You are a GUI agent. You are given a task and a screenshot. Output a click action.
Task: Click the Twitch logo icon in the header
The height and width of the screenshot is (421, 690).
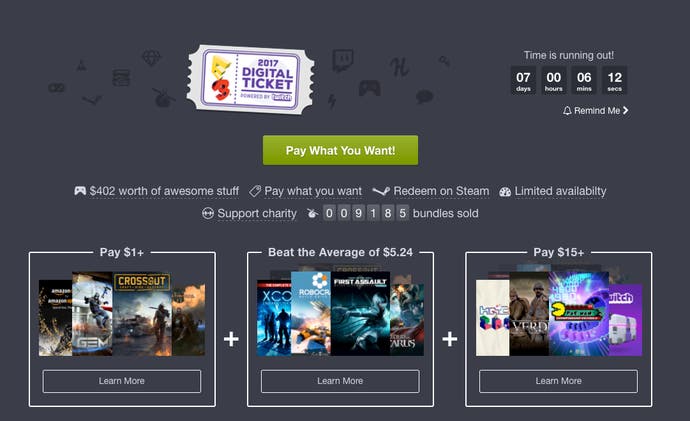(x=342, y=60)
